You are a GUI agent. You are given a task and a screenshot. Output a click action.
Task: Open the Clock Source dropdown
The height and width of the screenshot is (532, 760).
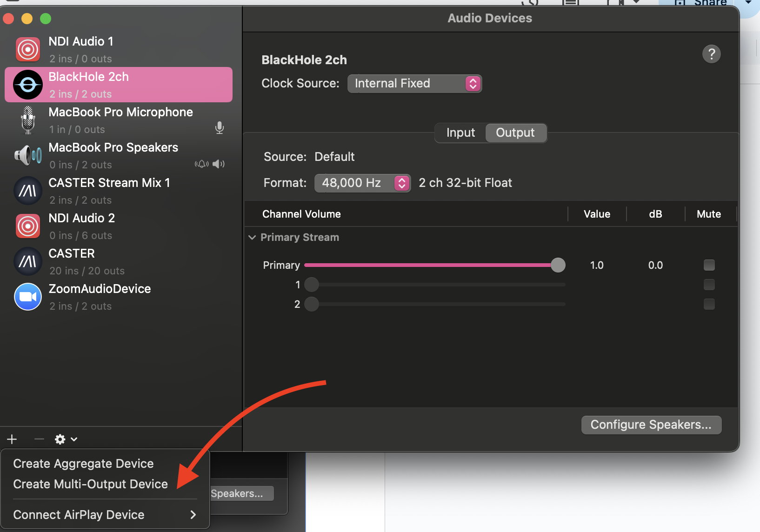[x=414, y=84]
